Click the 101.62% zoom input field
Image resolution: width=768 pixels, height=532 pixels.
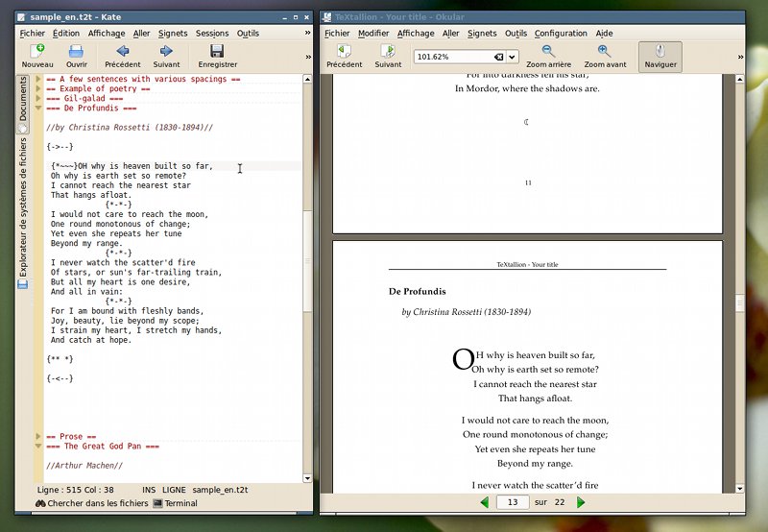[454, 57]
